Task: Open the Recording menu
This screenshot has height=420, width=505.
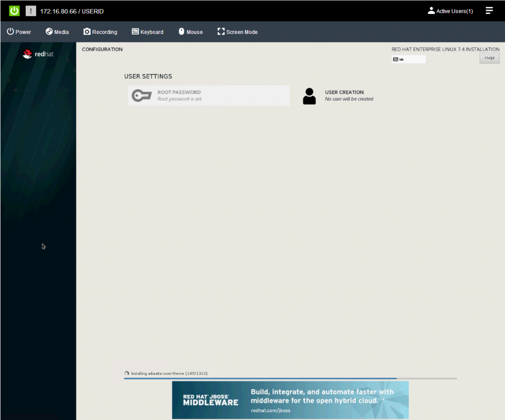Action: tap(100, 32)
